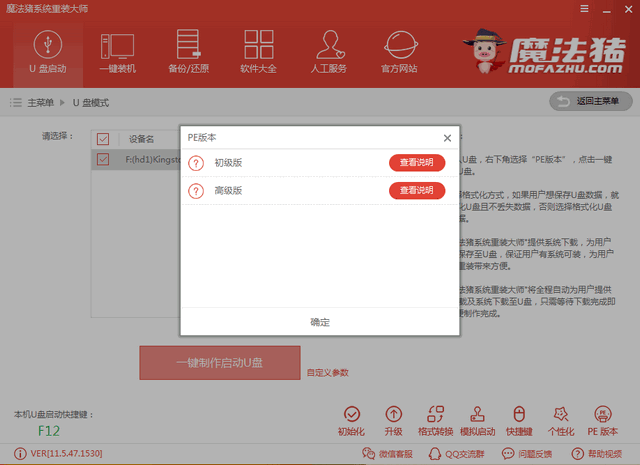Screen dimensions: 640x465
Task: Open the 个性化 settings icon
Action: click(561, 421)
